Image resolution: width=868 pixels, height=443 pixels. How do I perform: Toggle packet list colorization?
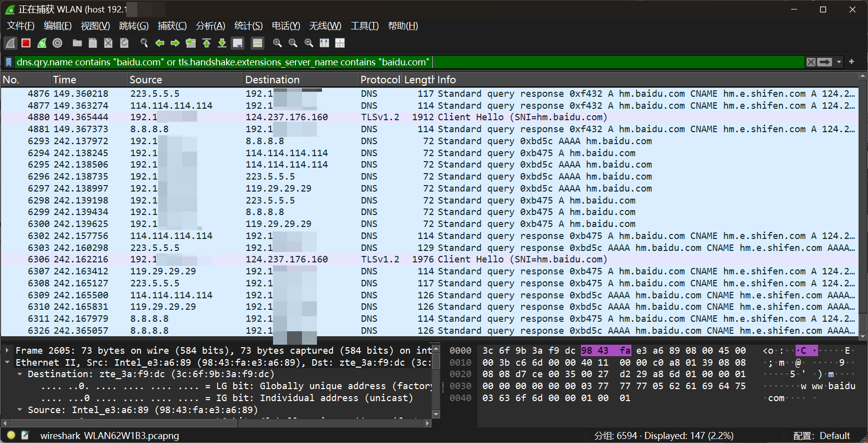click(258, 43)
